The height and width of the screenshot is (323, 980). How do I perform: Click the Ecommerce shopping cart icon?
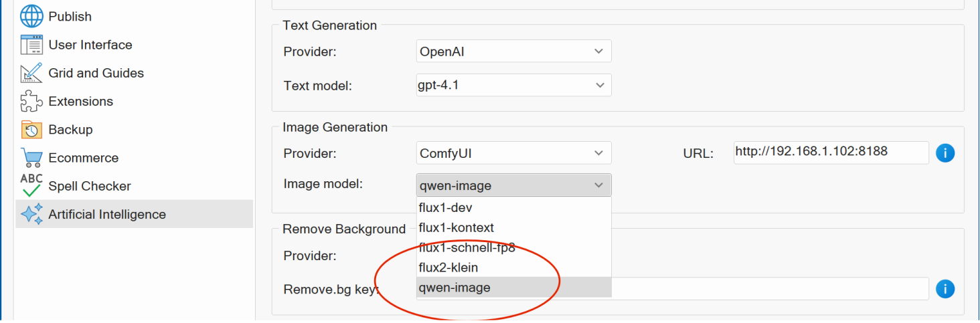pyautogui.click(x=31, y=158)
